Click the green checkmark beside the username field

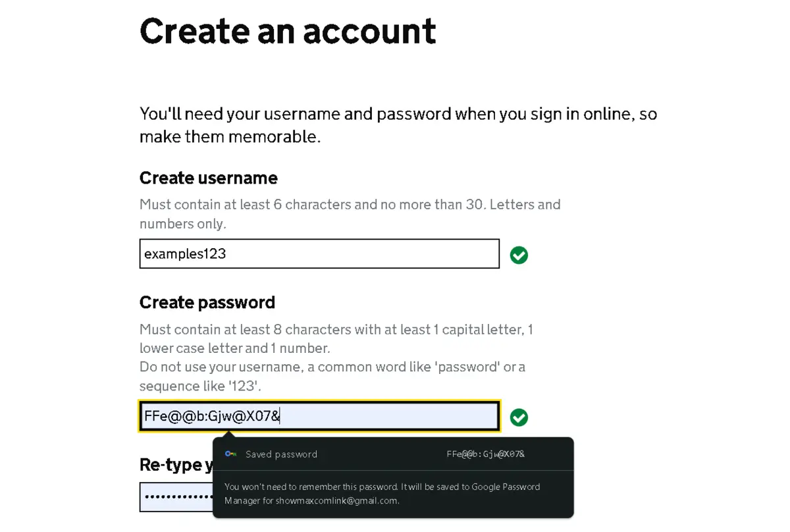pyautogui.click(x=519, y=255)
